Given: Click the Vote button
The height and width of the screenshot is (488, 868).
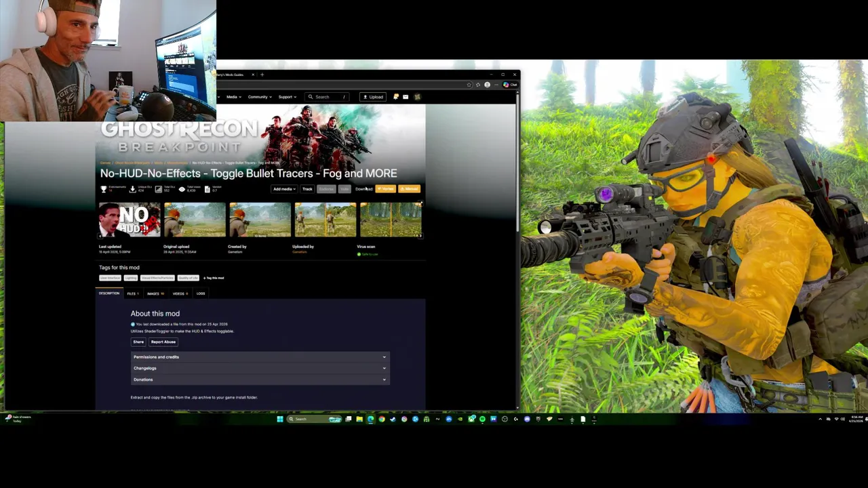Looking at the screenshot, I should pos(344,189).
